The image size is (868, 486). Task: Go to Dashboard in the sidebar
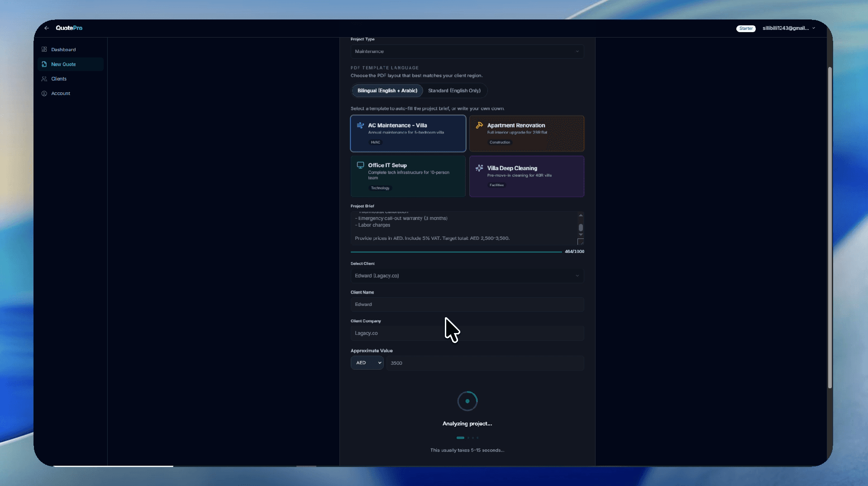click(63, 50)
